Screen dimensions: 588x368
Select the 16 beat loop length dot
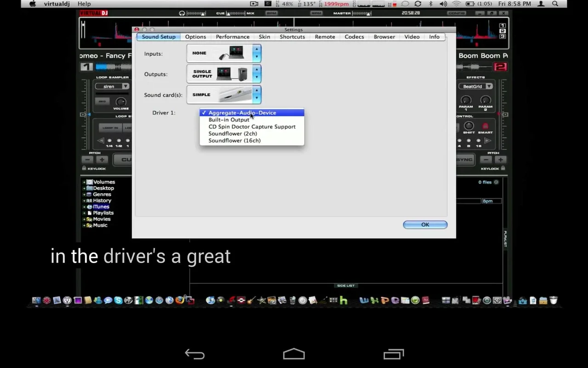478,141
